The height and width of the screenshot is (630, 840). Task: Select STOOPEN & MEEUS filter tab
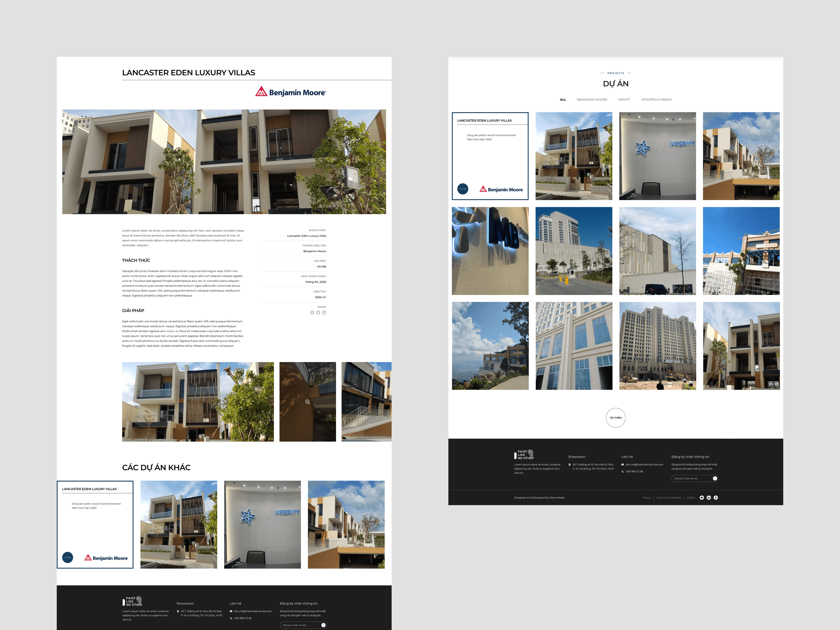point(656,100)
